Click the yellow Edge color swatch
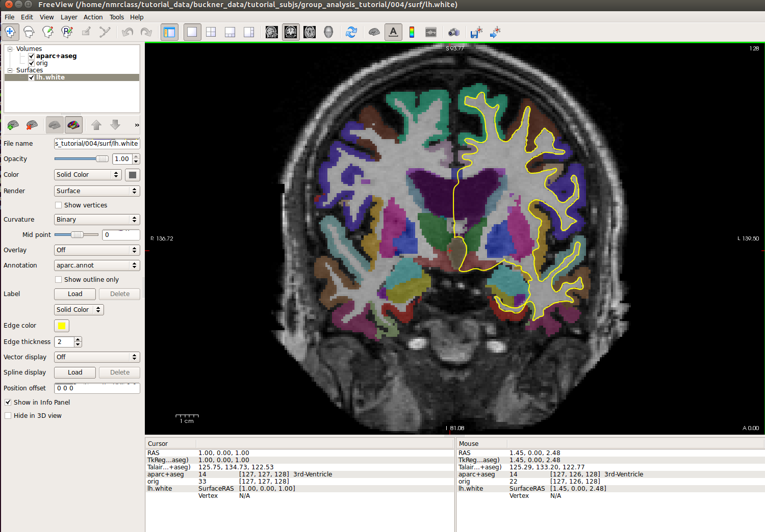The width and height of the screenshot is (765, 532). coord(62,326)
